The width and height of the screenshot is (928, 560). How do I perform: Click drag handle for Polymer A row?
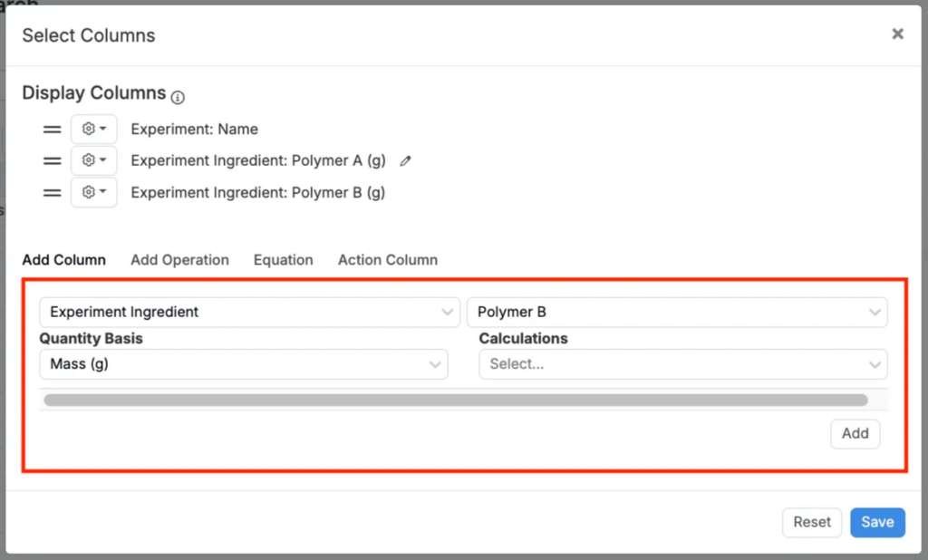[52, 161]
